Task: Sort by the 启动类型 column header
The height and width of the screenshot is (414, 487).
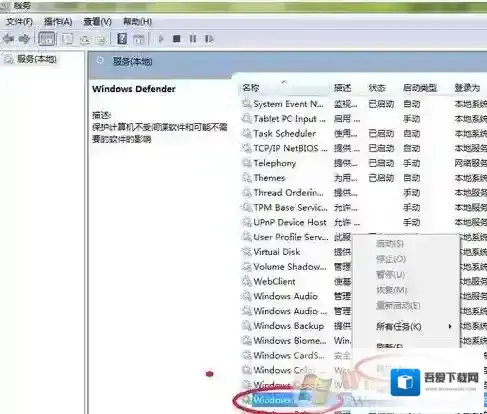Action: coord(420,88)
